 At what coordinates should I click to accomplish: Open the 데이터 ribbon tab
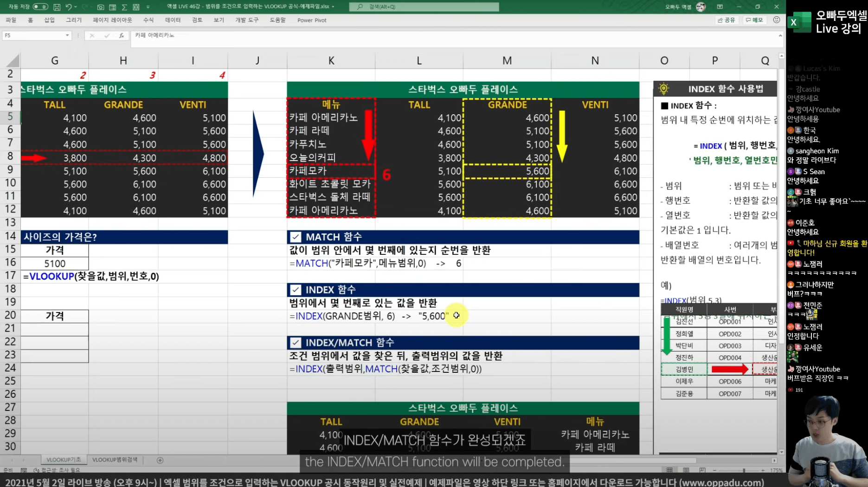point(173,20)
